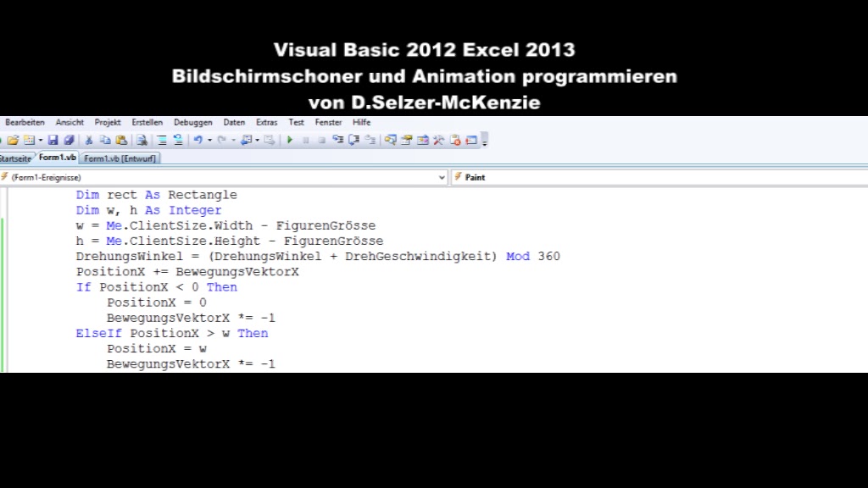This screenshot has height=488, width=868.
Task: Click the 'Integer' keyword in the code
Action: click(195, 210)
